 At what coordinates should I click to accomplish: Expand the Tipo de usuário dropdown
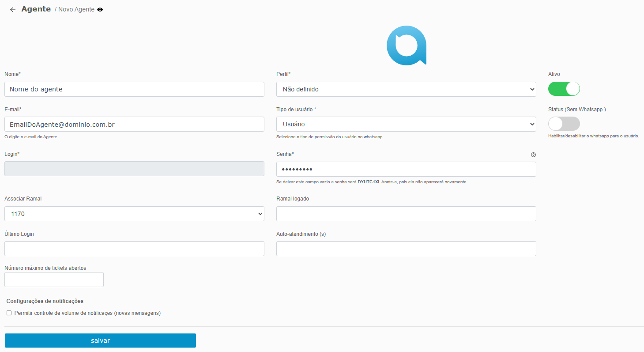(x=406, y=125)
